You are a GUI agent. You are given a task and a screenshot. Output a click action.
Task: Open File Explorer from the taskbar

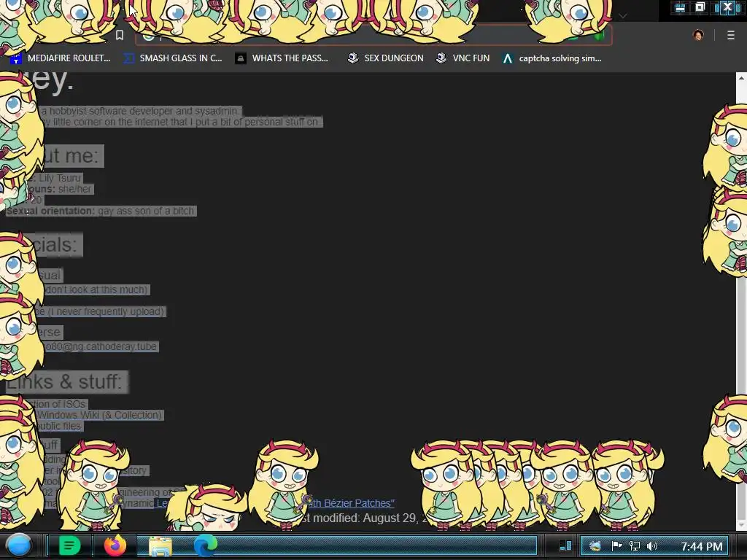pyautogui.click(x=160, y=545)
